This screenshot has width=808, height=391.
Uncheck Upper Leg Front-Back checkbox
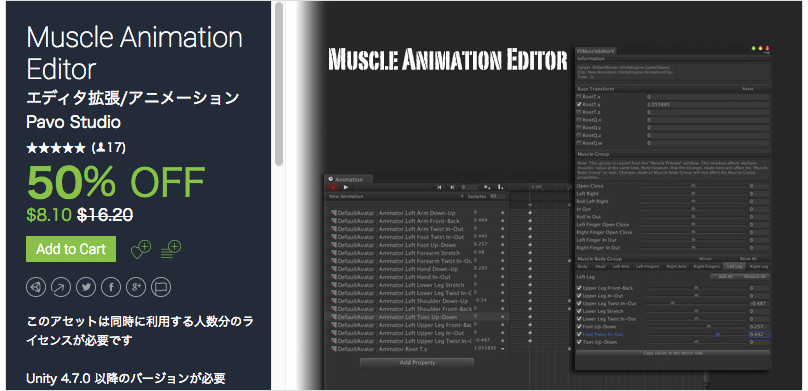point(579,288)
